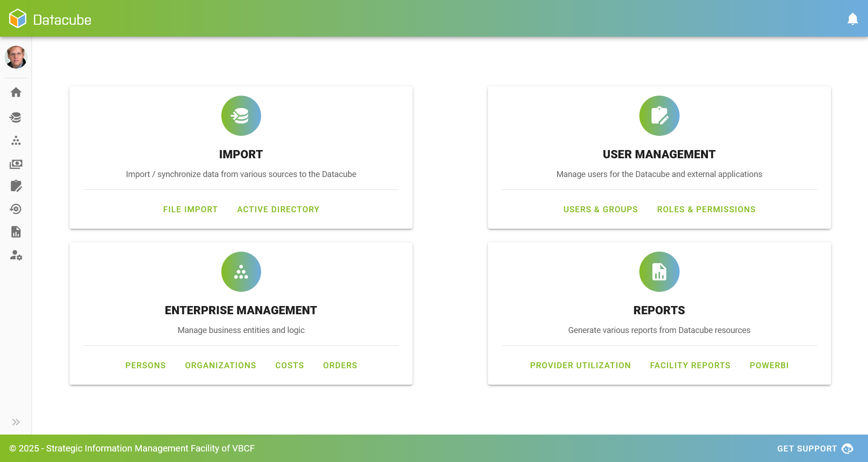This screenshot has width=868, height=462.
Task: Click the clipboard edit icon in sidebar
Action: pos(16,186)
